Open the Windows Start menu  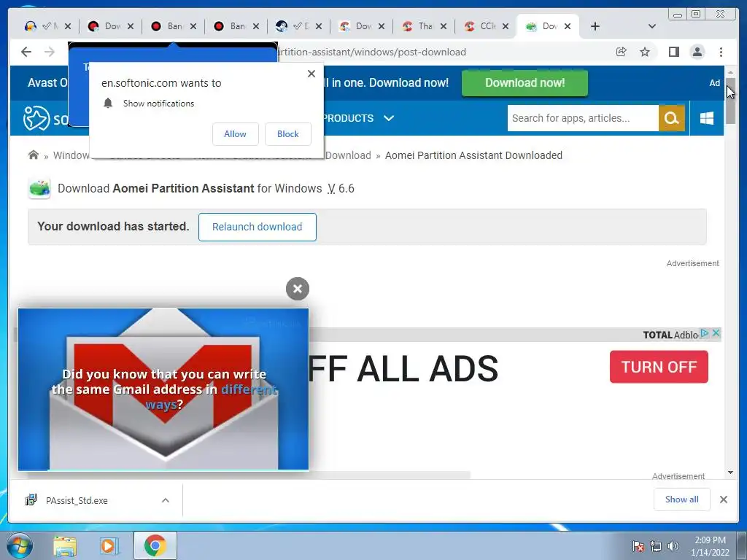(19, 545)
